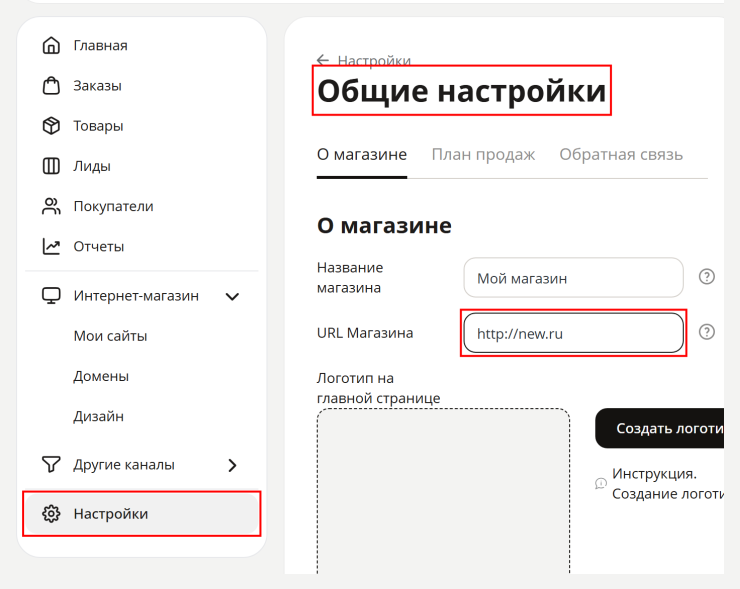Expand the Другие каналы chevron

click(x=232, y=465)
